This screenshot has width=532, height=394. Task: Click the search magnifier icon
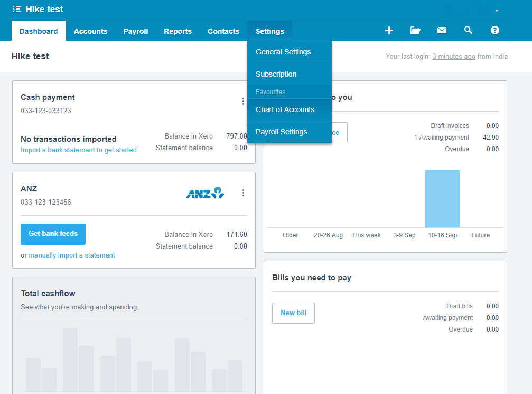[x=468, y=30]
